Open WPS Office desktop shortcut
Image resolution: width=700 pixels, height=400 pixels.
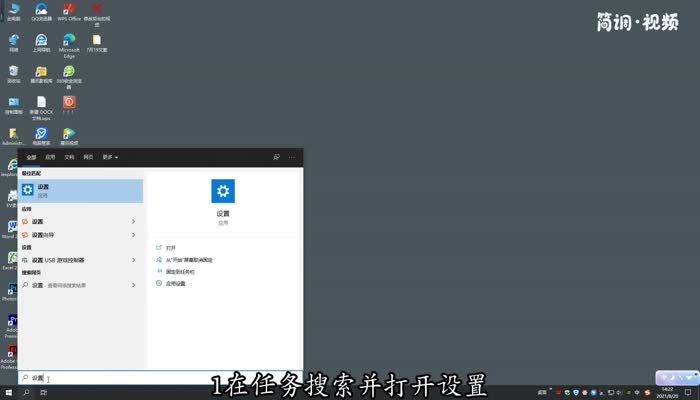coord(69,11)
